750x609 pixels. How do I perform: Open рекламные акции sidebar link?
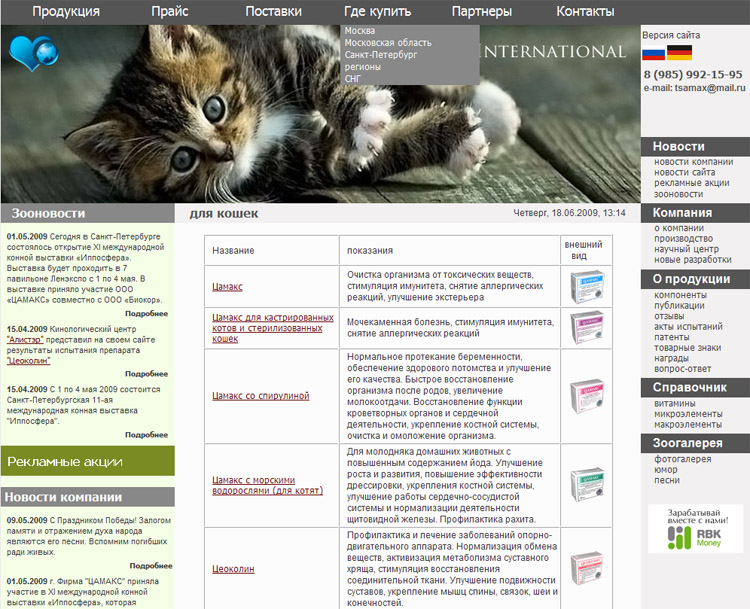pos(692,183)
